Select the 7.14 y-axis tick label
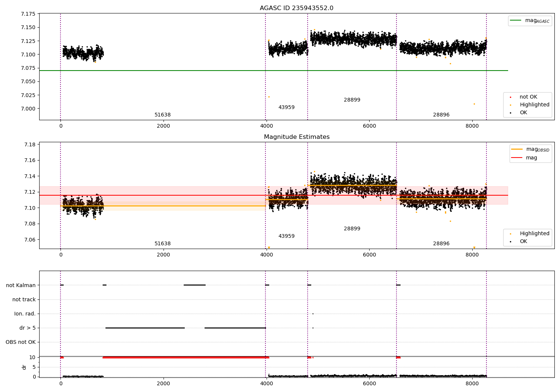This screenshot has height=392, width=560. pyautogui.click(x=29, y=176)
